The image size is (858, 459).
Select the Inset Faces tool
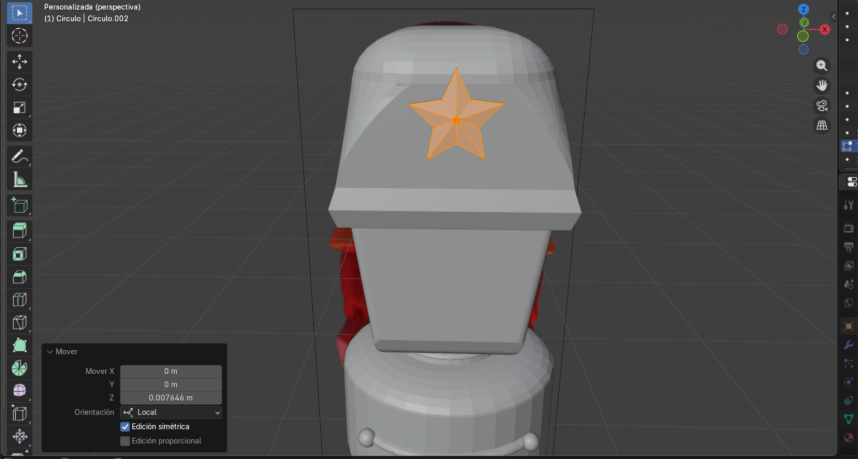click(x=19, y=254)
